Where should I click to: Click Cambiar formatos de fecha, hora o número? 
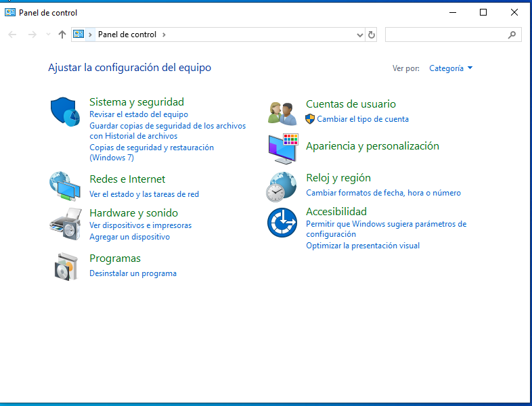(383, 193)
